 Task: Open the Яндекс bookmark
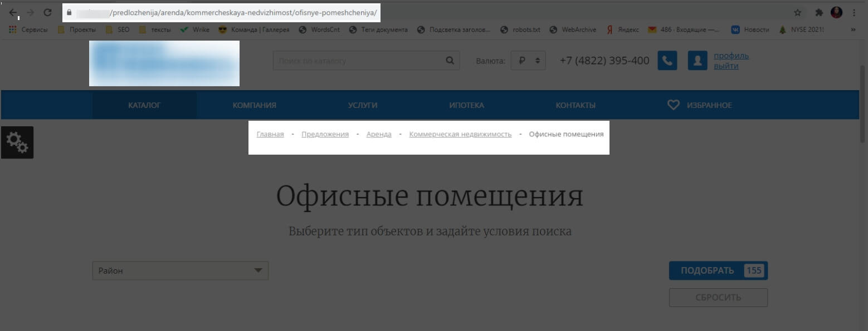pyautogui.click(x=622, y=29)
